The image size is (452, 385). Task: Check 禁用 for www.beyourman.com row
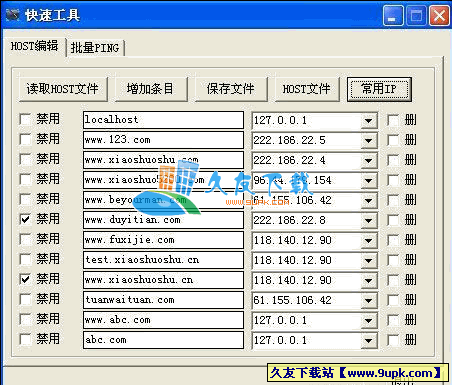coord(25,199)
